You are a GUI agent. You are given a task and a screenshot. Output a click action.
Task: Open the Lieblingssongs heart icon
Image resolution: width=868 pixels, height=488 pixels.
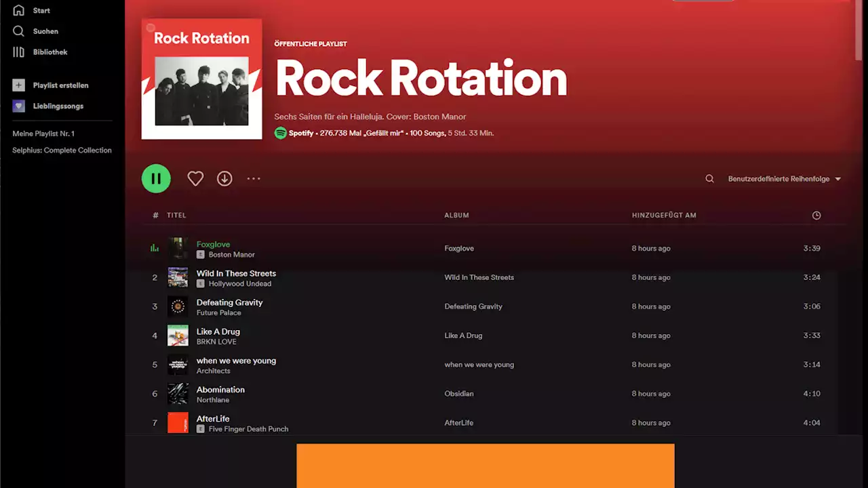click(x=18, y=106)
